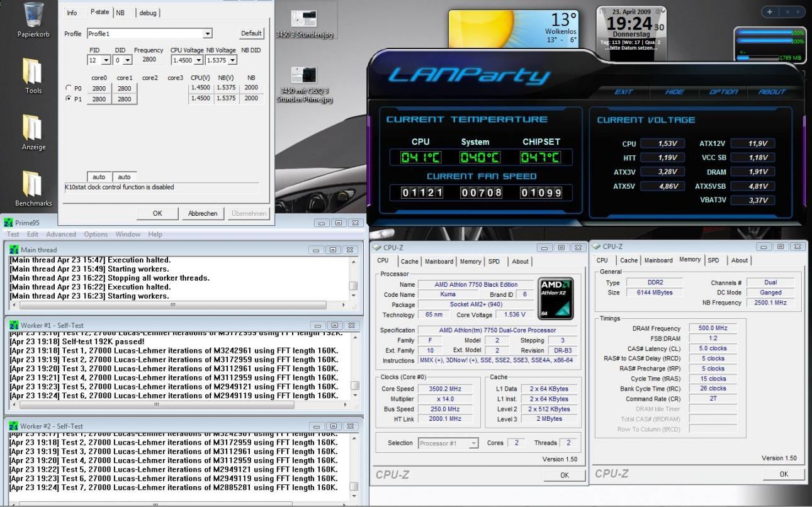Click the CPU and memory meter gadget
The height and width of the screenshot is (507, 812).
click(770, 45)
